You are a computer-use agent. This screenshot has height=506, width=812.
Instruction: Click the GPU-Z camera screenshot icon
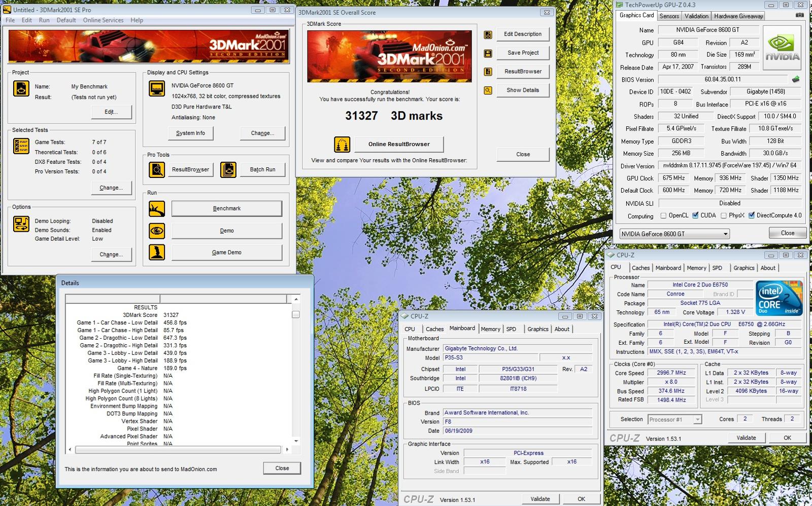(799, 15)
